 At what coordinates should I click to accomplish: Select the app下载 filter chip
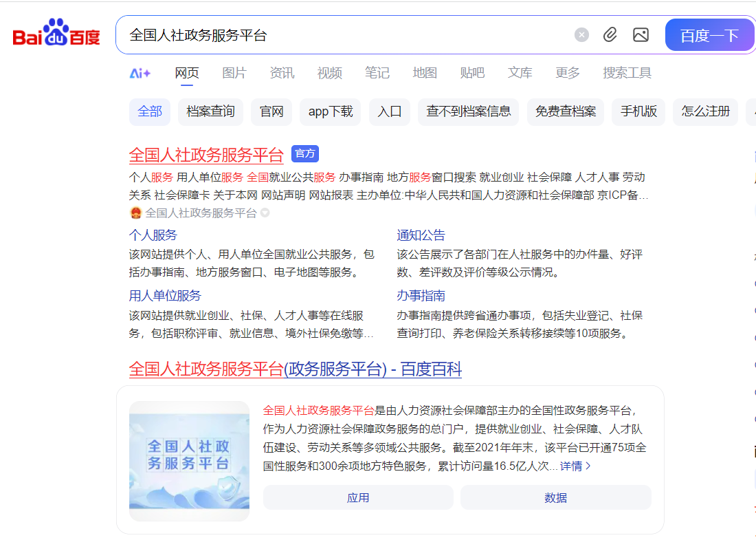(330, 111)
